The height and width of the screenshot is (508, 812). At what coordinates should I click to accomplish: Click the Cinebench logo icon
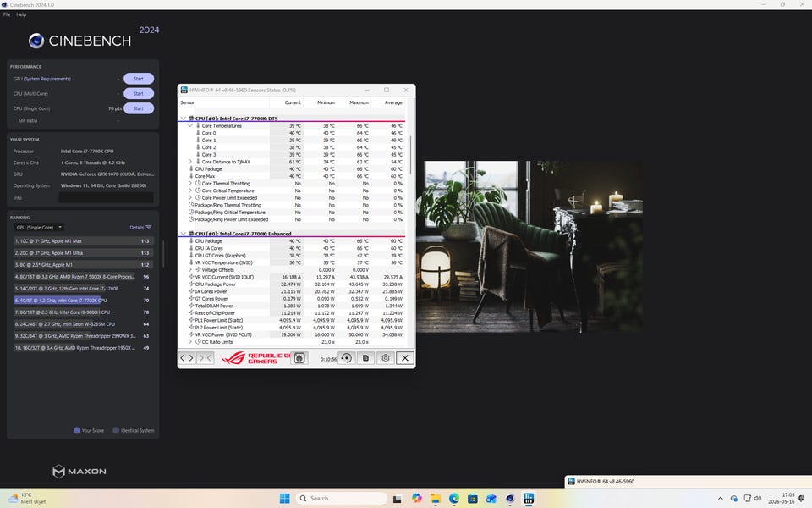coord(36,41)
